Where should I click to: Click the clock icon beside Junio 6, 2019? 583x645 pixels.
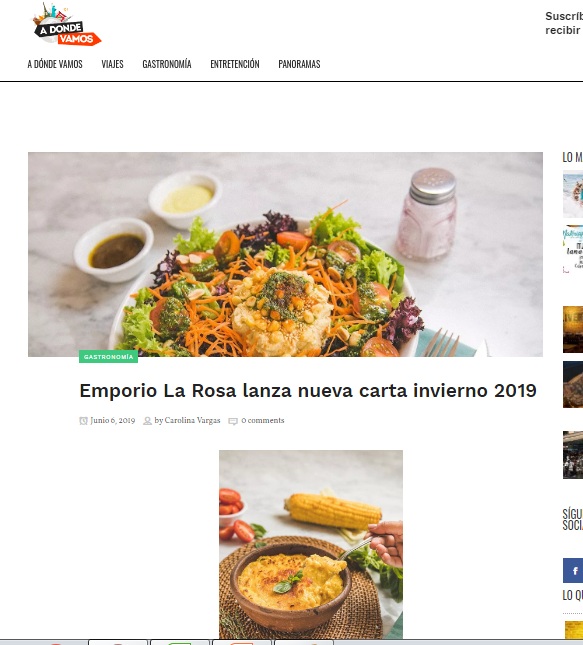pyautogui.click(x=84, y=421)
